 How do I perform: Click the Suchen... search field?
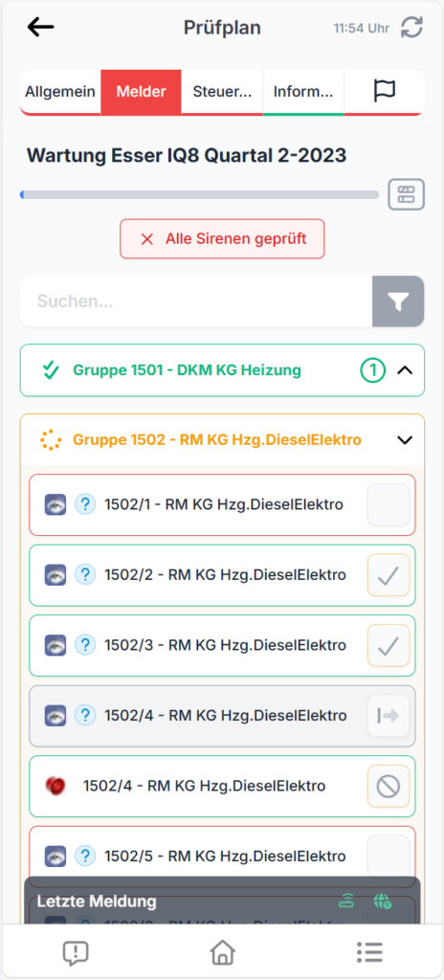point(196,301)
